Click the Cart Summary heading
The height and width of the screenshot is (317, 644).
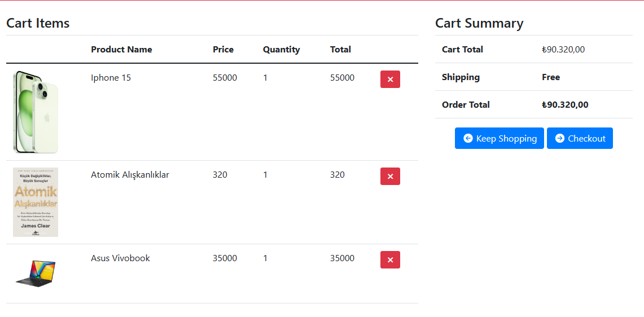coord(479,23)
